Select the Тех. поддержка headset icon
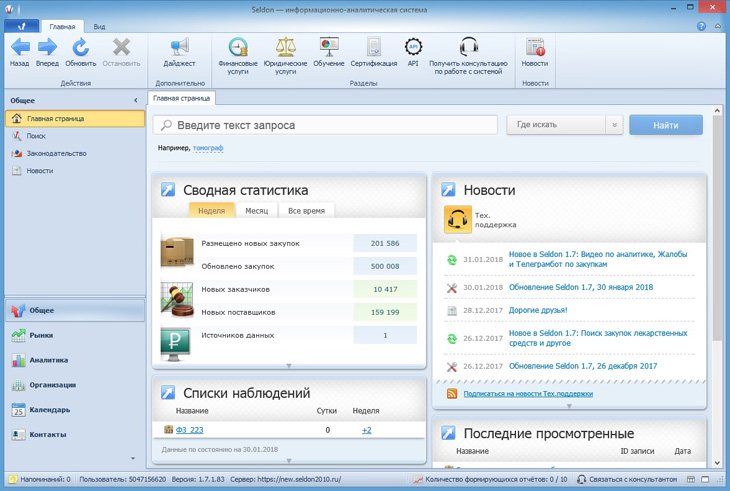Viewport: 730px width, 491px height. pyautogui.click(x=458, y=219)
